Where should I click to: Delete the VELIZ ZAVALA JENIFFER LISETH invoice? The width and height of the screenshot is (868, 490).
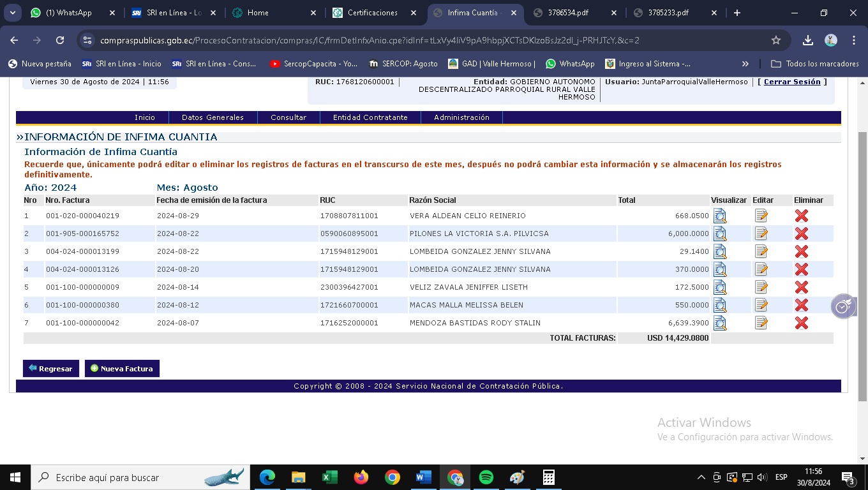coord(802,287)
